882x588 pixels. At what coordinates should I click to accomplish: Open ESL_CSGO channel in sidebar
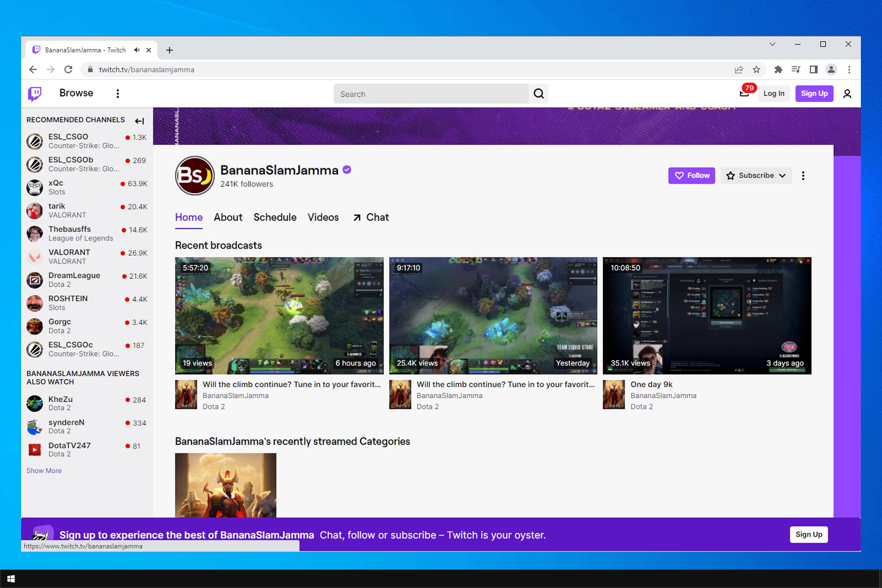(x=87, y=141)
